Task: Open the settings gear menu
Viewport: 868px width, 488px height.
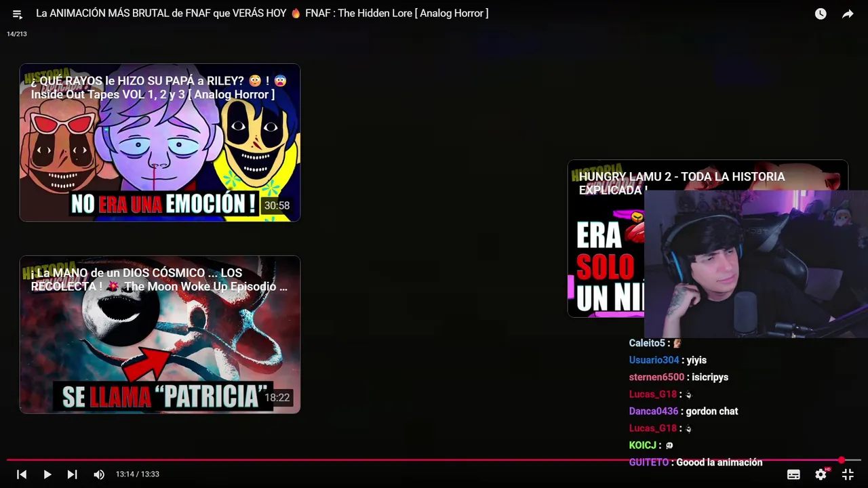Action: (821, 474)
